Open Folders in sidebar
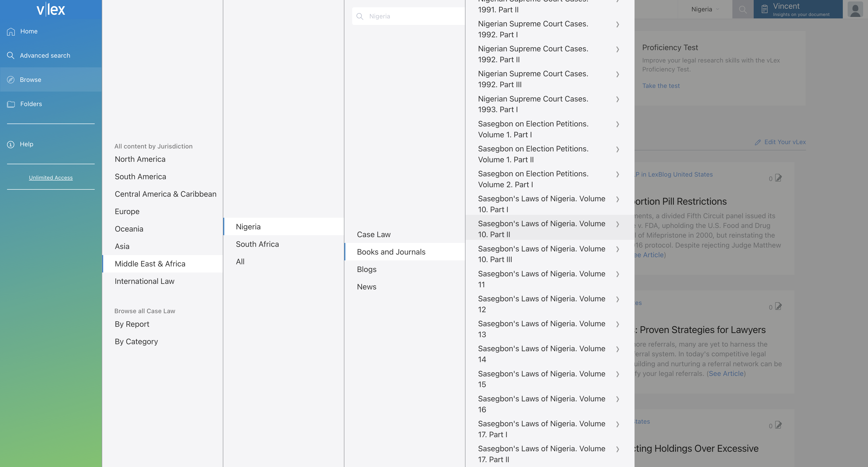The image size is (868, 467). (51, 104)
